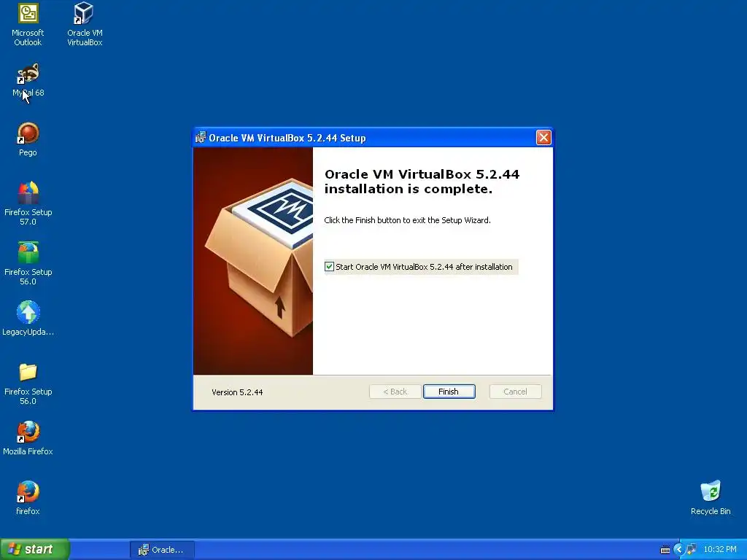Click the 'Click the Finish button' instruction text
The image size is (747, 560).
tap(407, 220)
